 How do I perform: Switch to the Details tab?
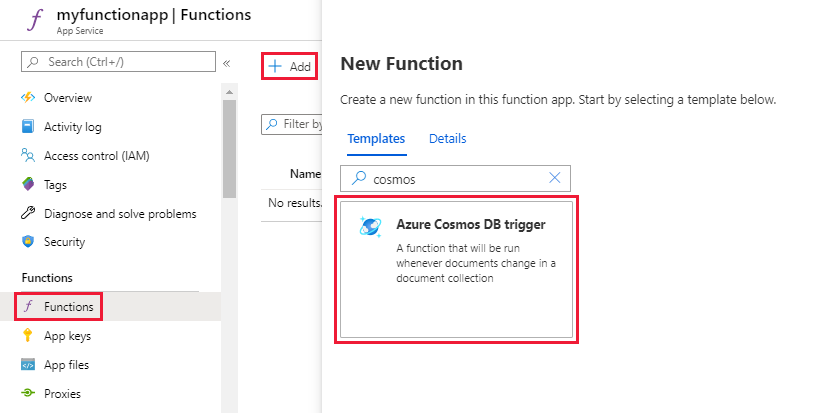447,139
